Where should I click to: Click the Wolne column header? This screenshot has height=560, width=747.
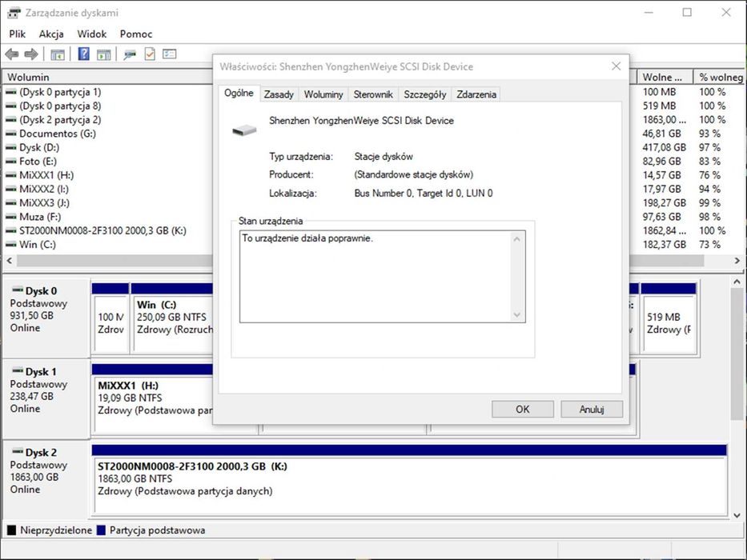[665, 77]
